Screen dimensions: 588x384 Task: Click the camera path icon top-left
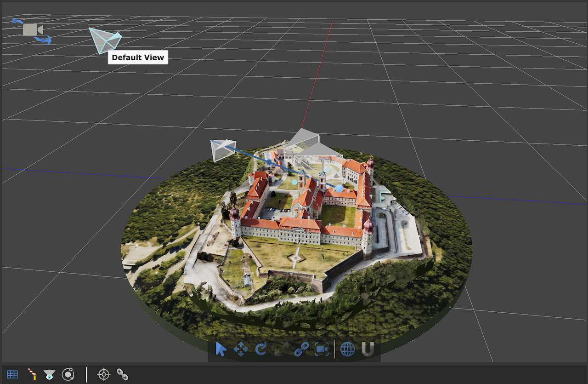[x=32, y=30]
